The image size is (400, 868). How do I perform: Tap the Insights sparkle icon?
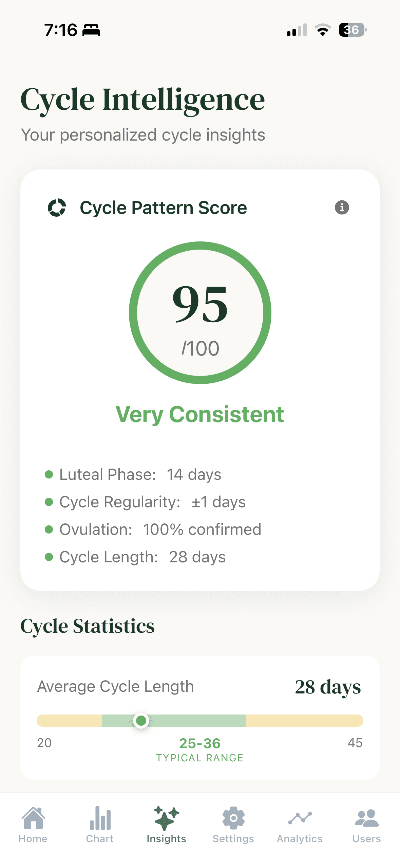pos(167,819)
